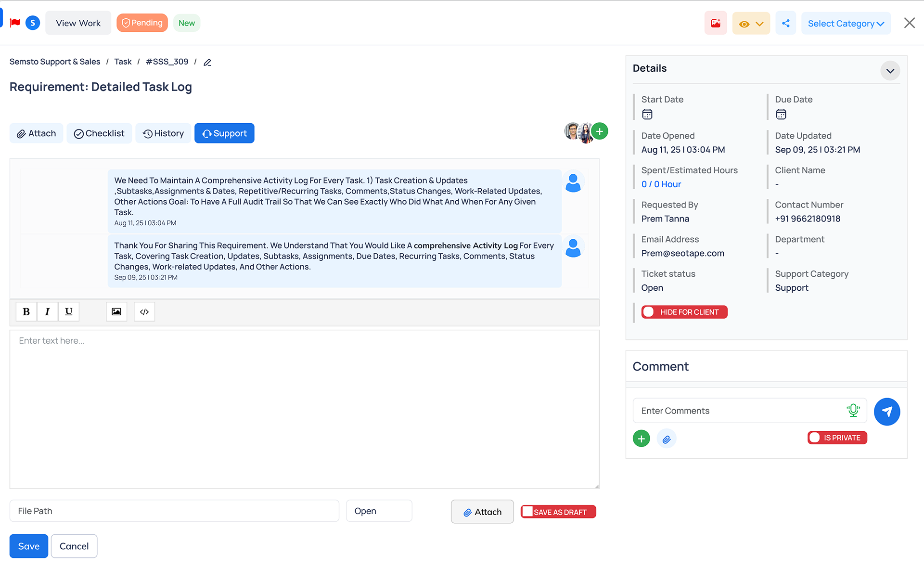Click the blue share icon
The width and height of the screenshot is (924, 568).
click(785, 23)
